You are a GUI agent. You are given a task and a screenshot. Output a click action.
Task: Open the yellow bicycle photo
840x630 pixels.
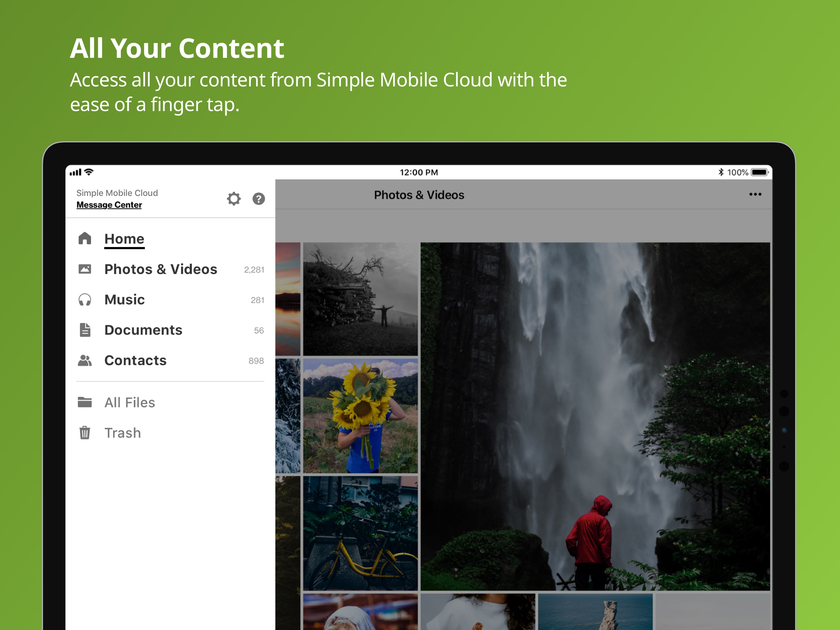tap(360, 533)
